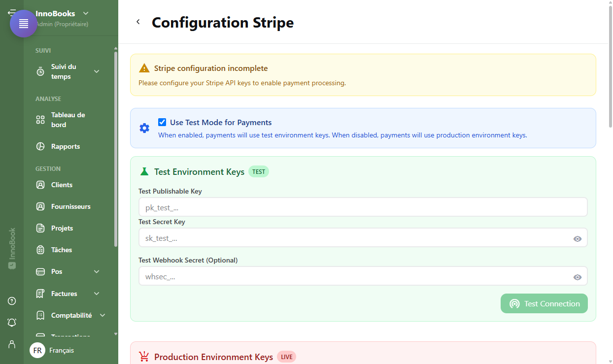
Task: Click the sidebar scroll up arrow
Action: (116, 48)
